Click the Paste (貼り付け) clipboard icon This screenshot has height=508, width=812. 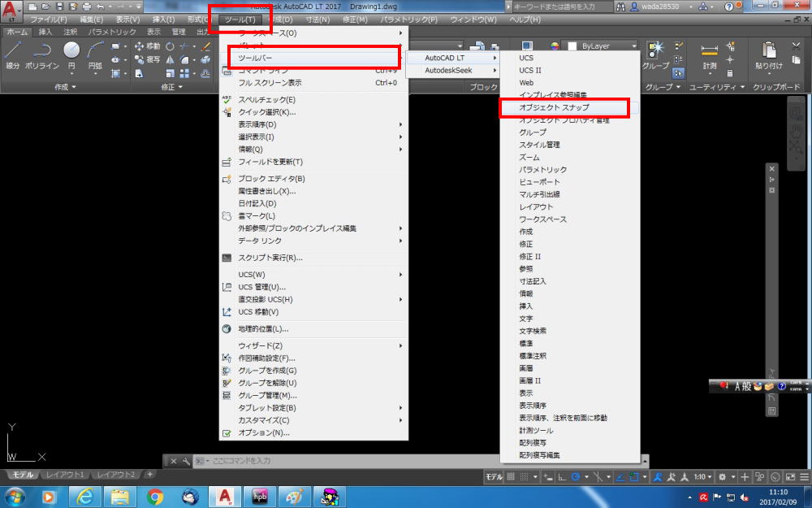[x=768, y=55]
